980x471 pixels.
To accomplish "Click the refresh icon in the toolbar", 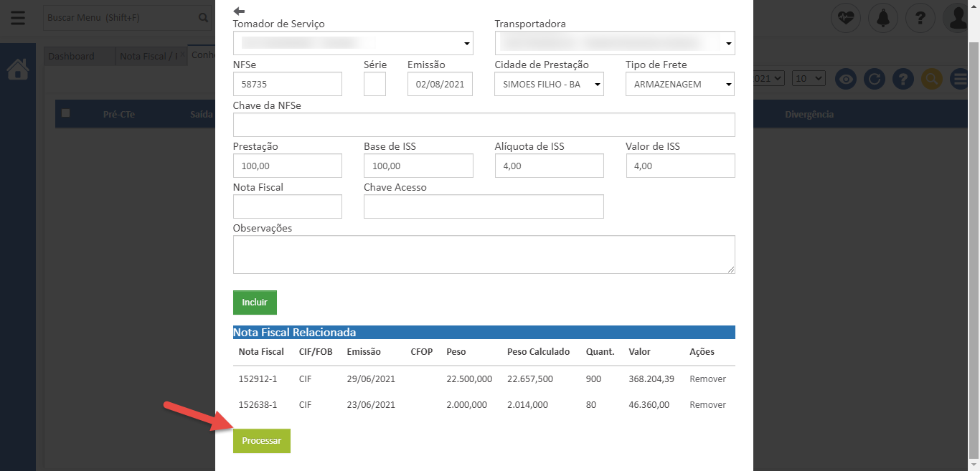I will (874, 79).
